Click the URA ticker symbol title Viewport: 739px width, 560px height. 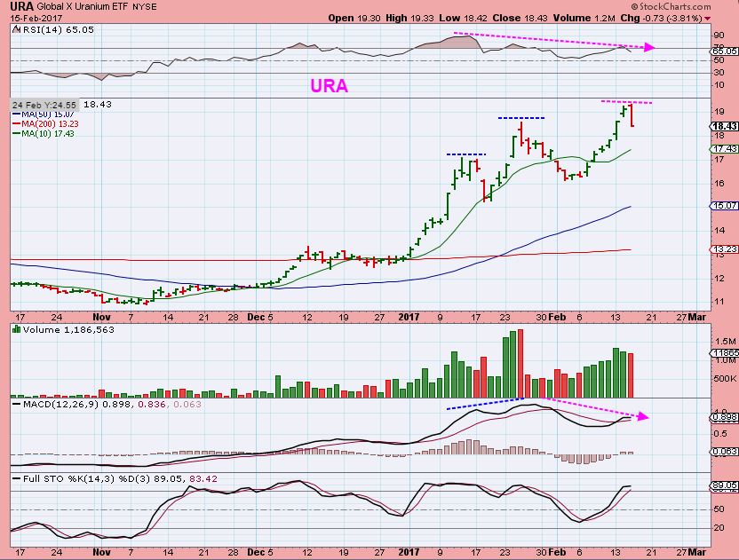click(x=21, y=6)
